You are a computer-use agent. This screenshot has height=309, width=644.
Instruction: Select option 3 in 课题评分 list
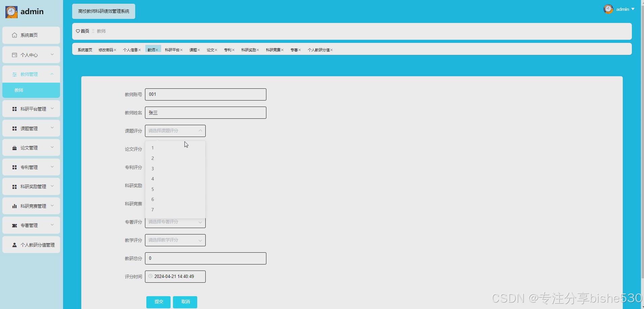pos(175,169)
